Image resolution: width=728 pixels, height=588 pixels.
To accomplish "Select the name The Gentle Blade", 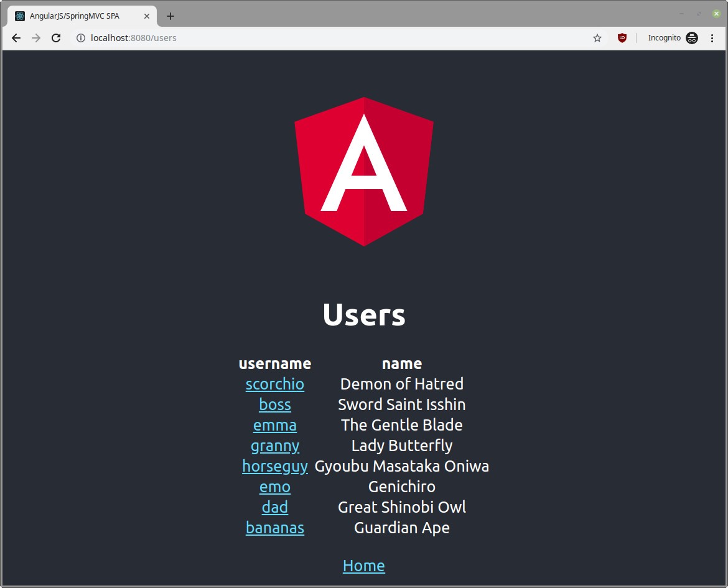I will point(401,425).
